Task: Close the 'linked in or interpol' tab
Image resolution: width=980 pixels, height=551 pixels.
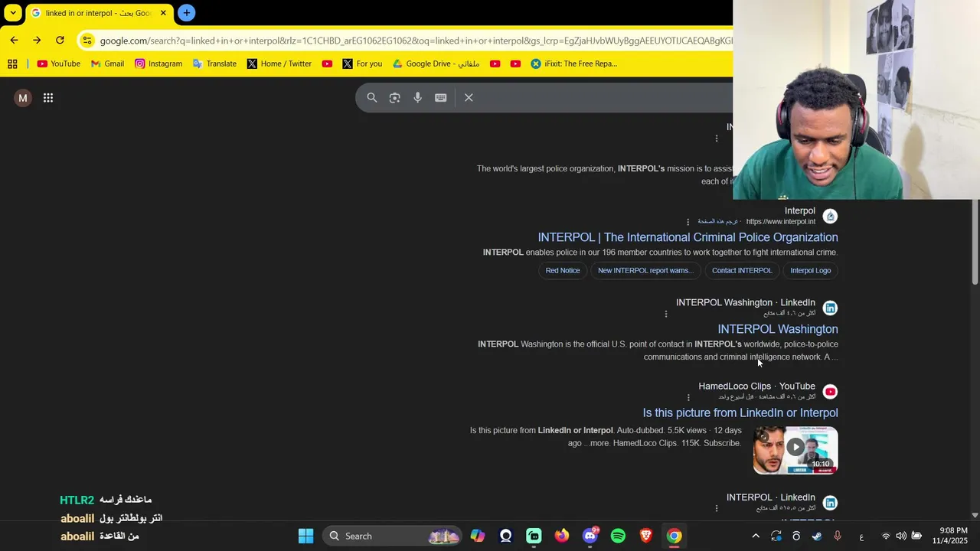Action: point(163,13)
